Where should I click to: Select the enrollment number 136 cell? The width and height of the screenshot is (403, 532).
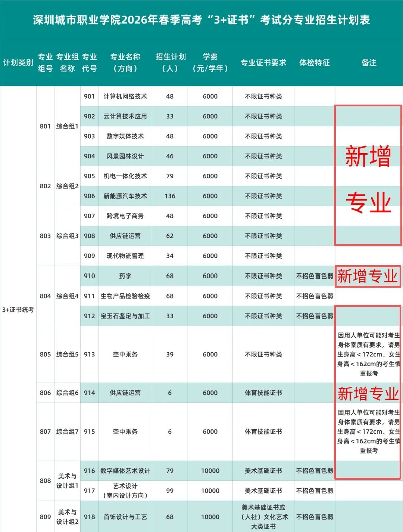(x=170, y=196)
